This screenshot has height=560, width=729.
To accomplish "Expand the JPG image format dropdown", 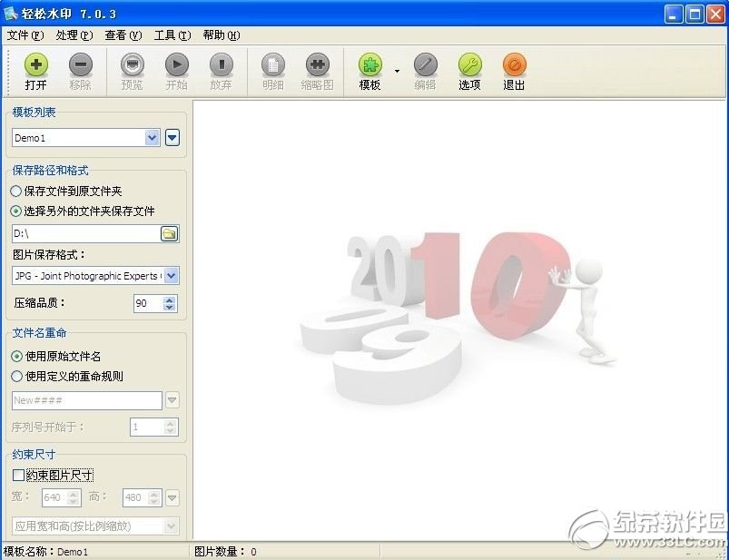I will (x=171, y=276).
